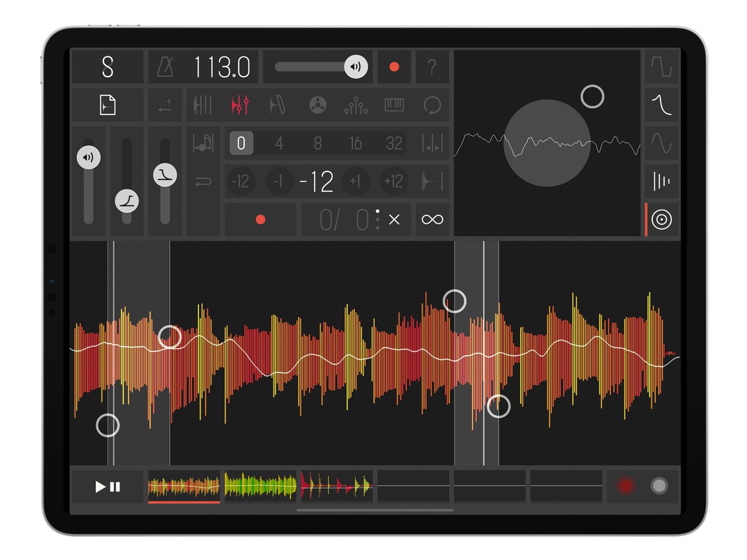Toggle the loop return arrow icon
This screenshot has height=560, width=747.
pyautogui.click(x=203, y=182)
